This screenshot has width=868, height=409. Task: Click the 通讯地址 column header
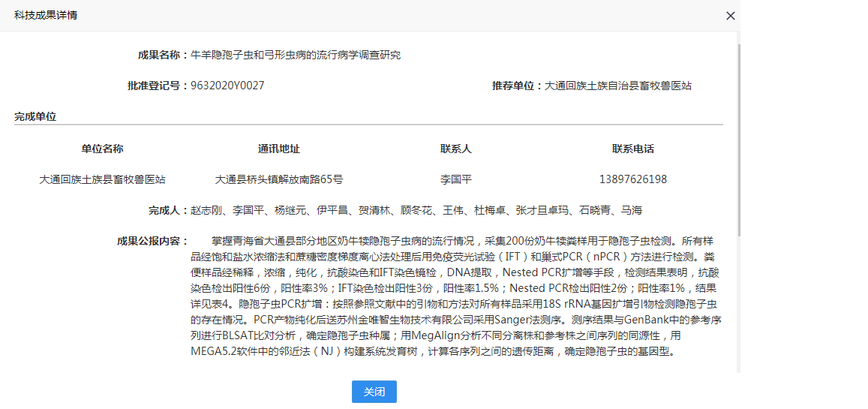pyautogui.click(x=279, y=149)
